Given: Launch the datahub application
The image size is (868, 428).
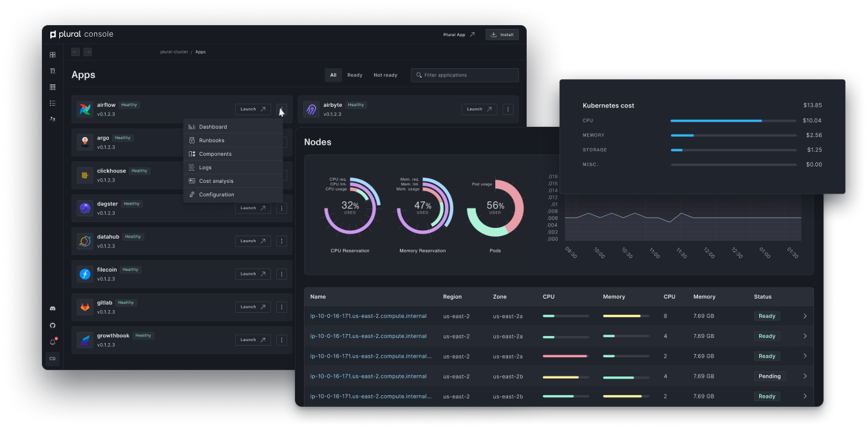Looking at the screenshot, I should pyautogui.click(x=253, y=241).
